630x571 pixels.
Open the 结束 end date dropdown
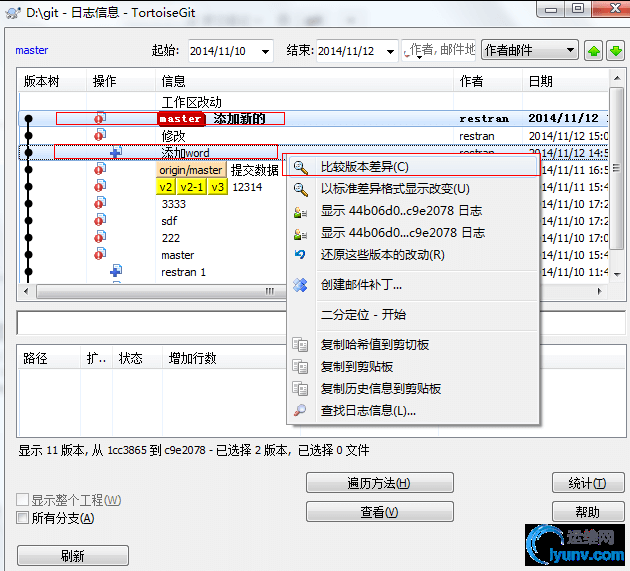[x=390, y=51]
